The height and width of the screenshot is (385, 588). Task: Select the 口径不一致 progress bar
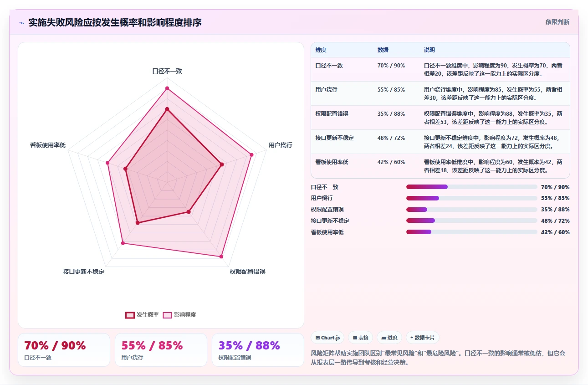pos(472,187)
